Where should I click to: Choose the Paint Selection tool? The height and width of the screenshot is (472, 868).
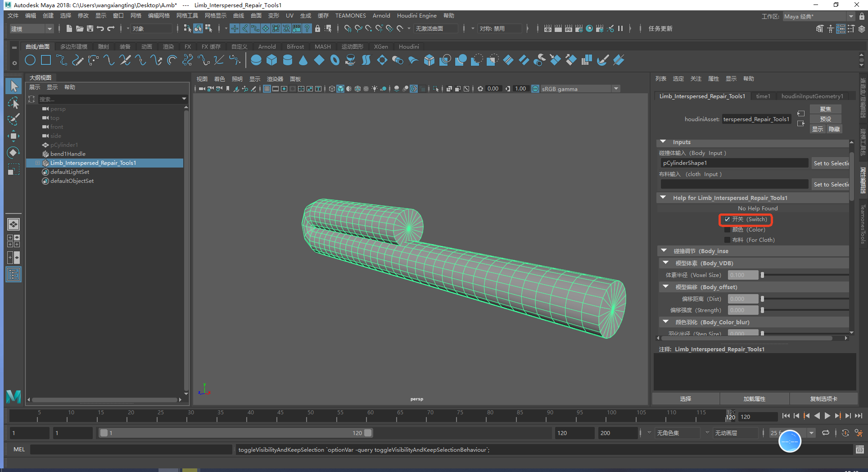[x=14, y=119]
